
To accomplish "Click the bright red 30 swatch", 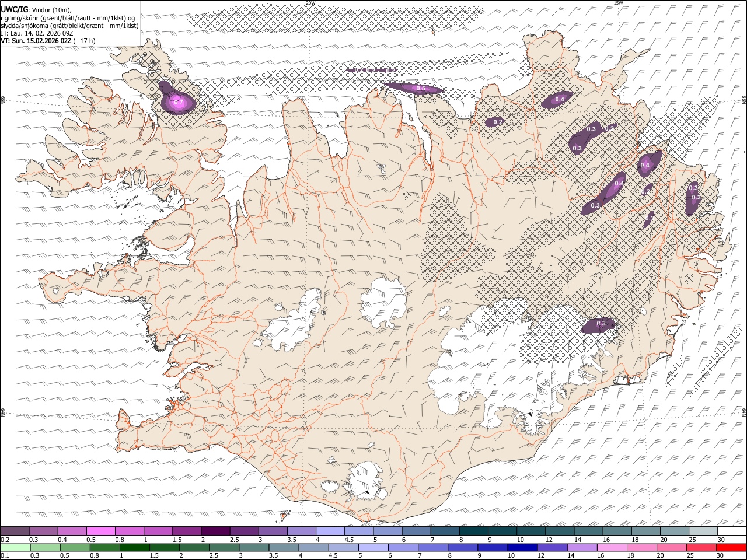I will coord(731,548).
